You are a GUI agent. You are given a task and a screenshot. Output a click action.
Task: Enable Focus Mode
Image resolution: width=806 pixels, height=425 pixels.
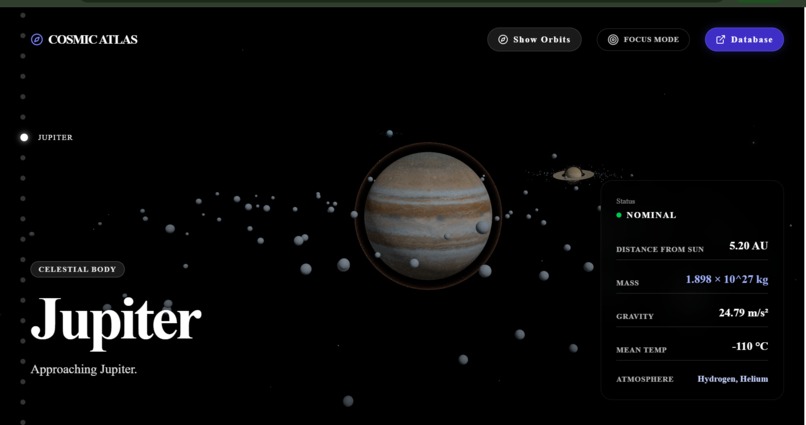tap(643, 40)
